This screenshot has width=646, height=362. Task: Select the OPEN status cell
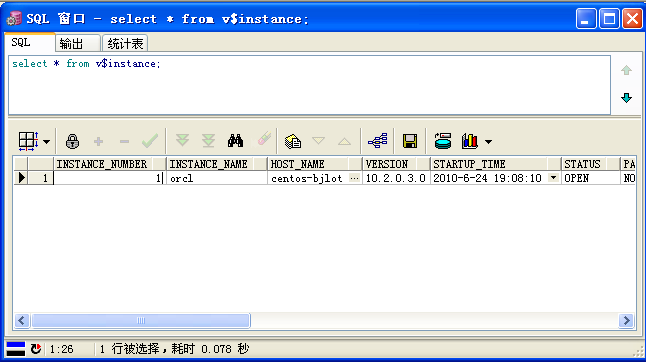tap(590, 178)
